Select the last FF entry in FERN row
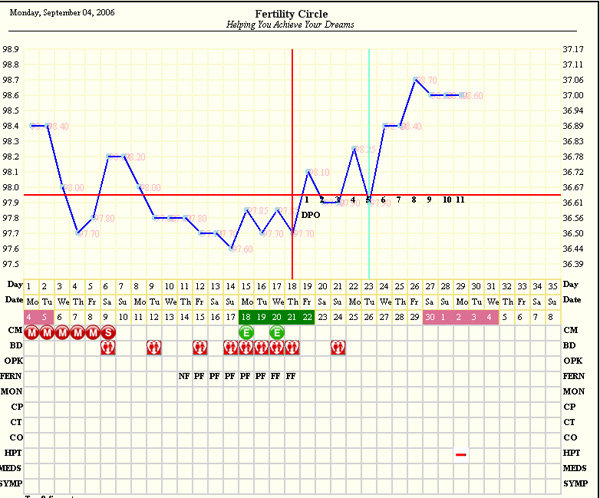Screen dimensions: 600x498 tap(291, 377)
